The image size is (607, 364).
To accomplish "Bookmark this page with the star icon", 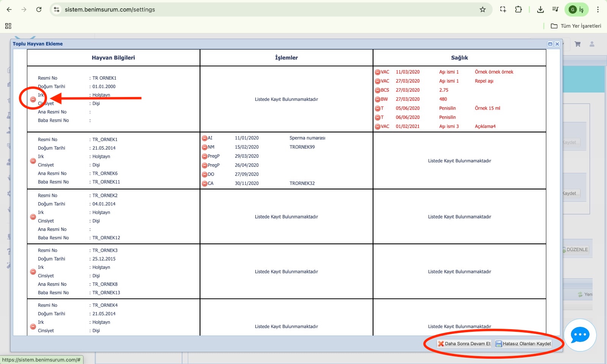I will 483,9.
